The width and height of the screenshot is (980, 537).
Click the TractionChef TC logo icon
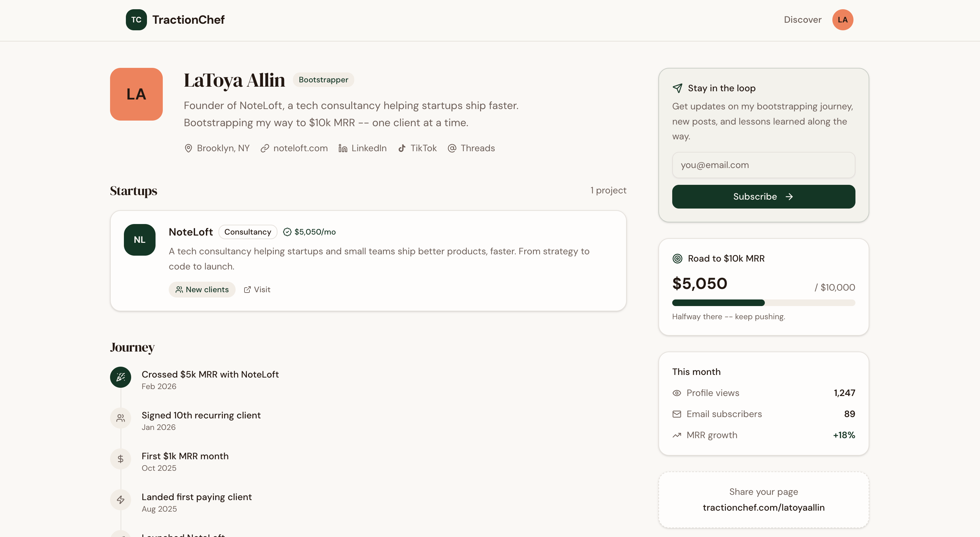[136, 20]
